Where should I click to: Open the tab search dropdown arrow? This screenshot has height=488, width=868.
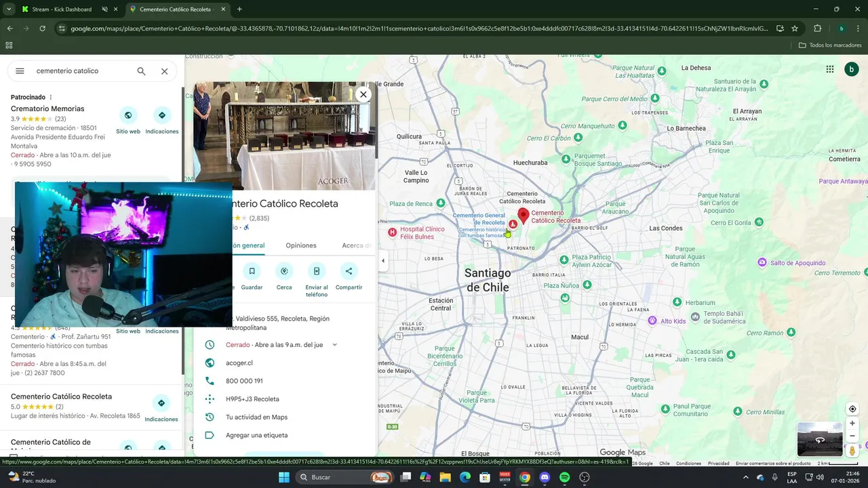(8, 9)
